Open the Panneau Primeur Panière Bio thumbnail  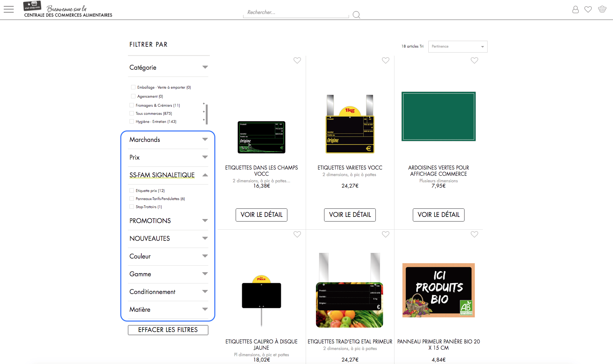pos(438,290)
